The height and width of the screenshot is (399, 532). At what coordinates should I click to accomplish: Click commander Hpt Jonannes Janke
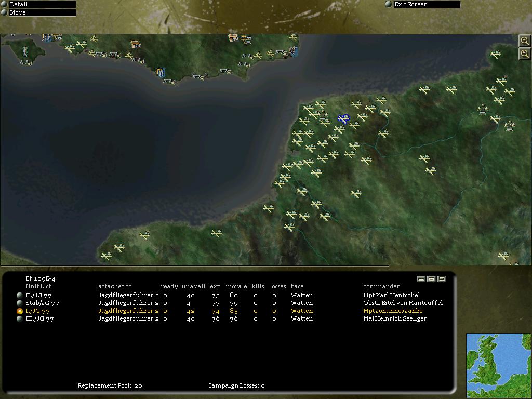click(x=393, y=311)
